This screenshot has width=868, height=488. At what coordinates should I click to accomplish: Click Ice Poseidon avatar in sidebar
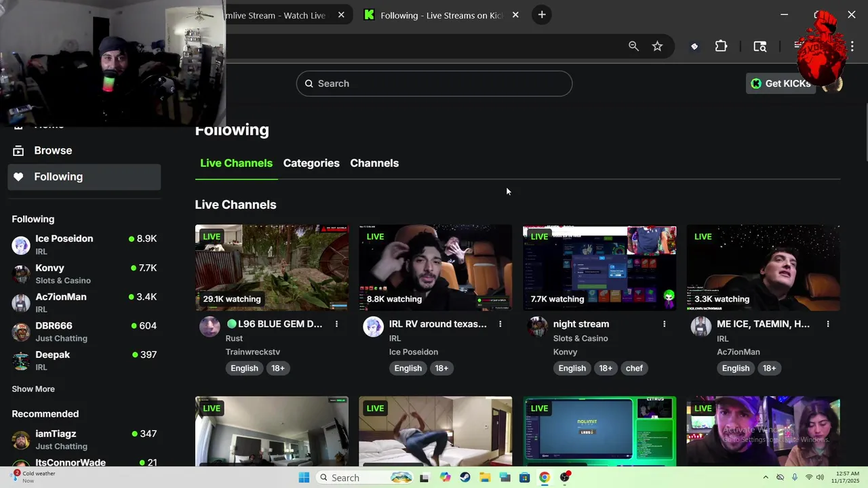[21, 245]
